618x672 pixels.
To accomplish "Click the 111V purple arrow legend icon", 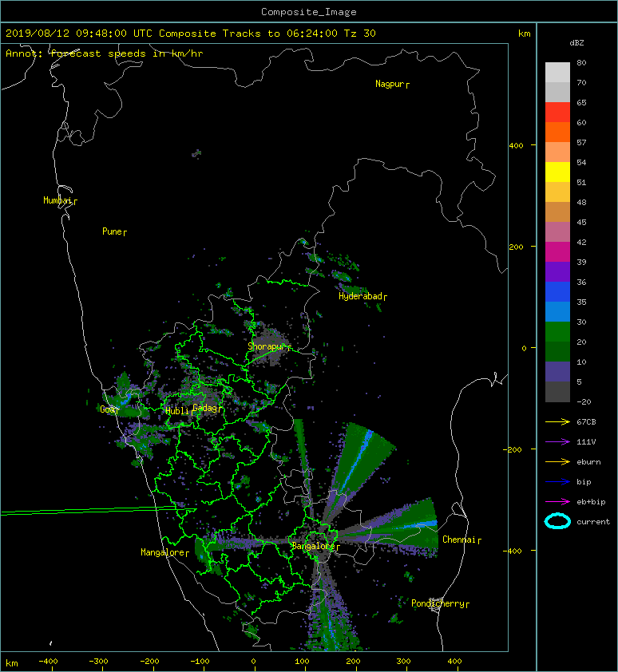I will [557, 442].
